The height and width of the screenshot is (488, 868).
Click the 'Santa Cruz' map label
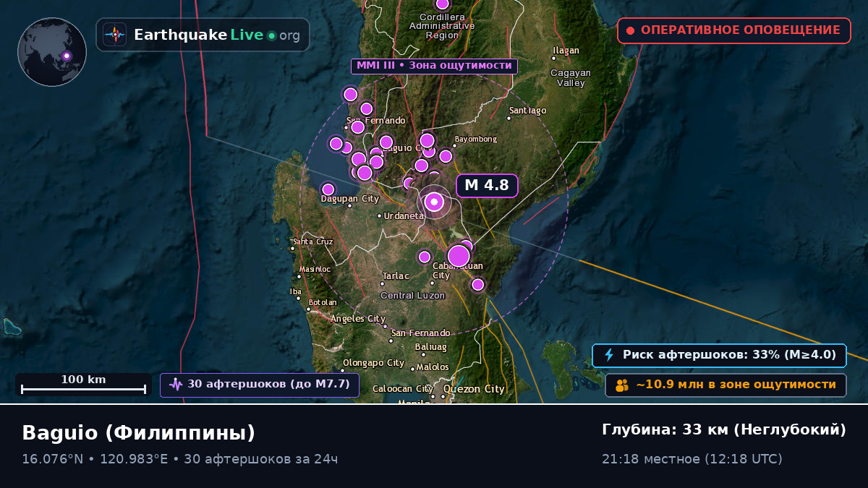point(312,241)
